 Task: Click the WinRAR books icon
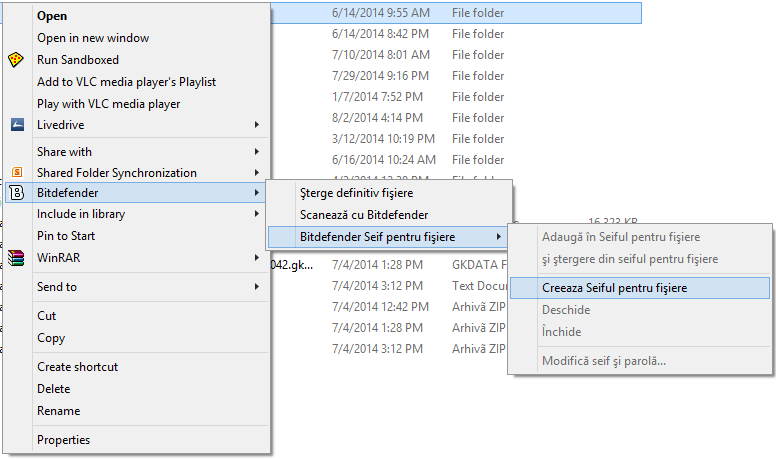(16, 258)
